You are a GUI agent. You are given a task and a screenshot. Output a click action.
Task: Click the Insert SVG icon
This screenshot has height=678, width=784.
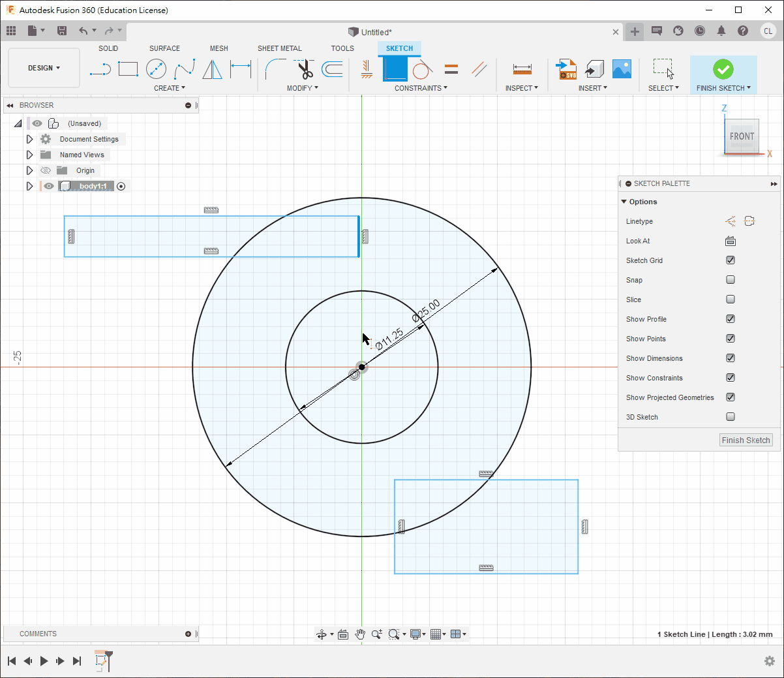(x=566, y=69)
